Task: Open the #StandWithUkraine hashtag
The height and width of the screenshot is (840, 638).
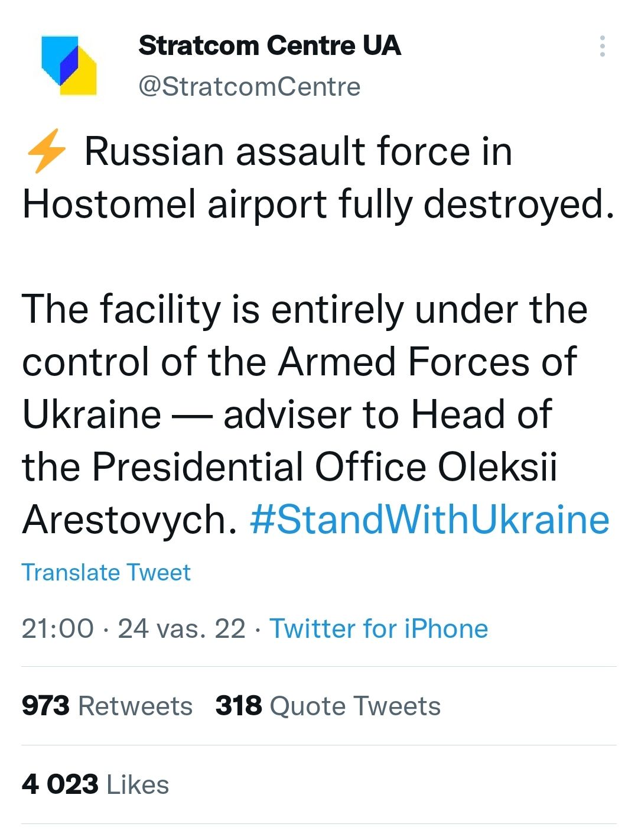Action: click(429, 520)
